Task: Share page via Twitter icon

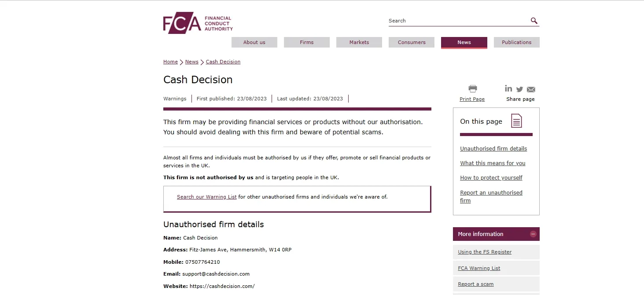Action: (519, 89)
